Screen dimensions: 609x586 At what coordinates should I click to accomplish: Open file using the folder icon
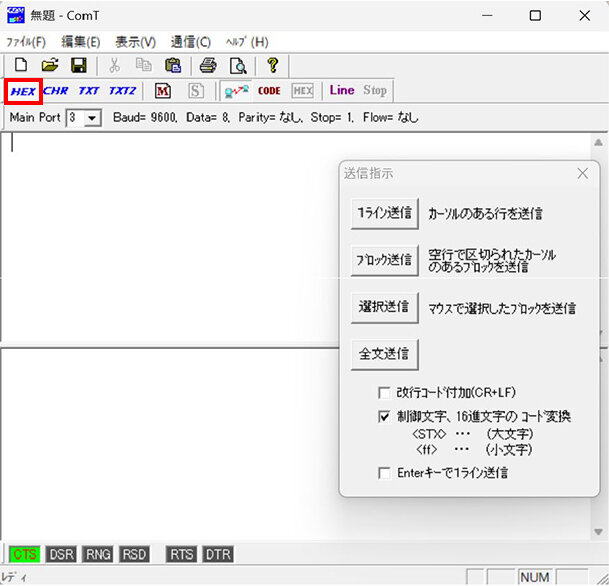[x=50, y=65]
